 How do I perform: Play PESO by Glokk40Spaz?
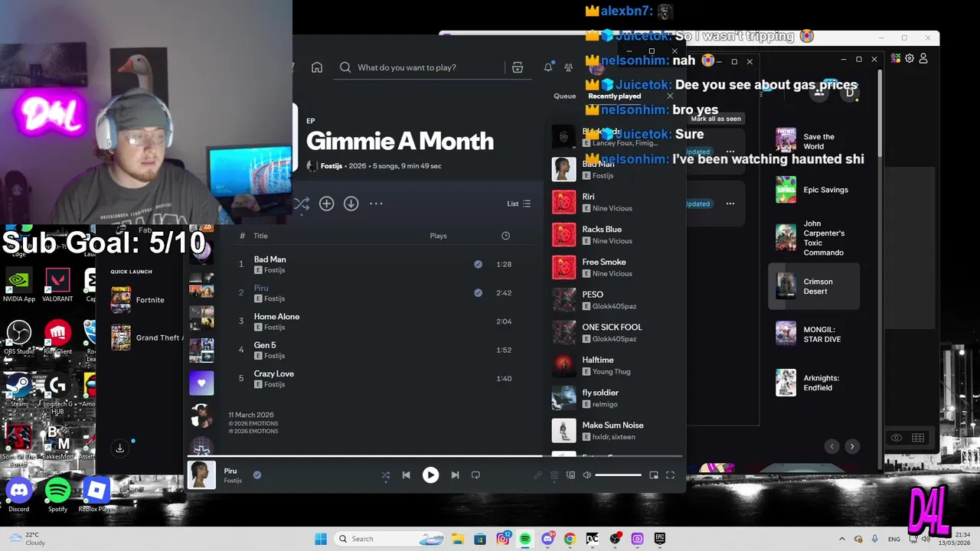(614, 300)
